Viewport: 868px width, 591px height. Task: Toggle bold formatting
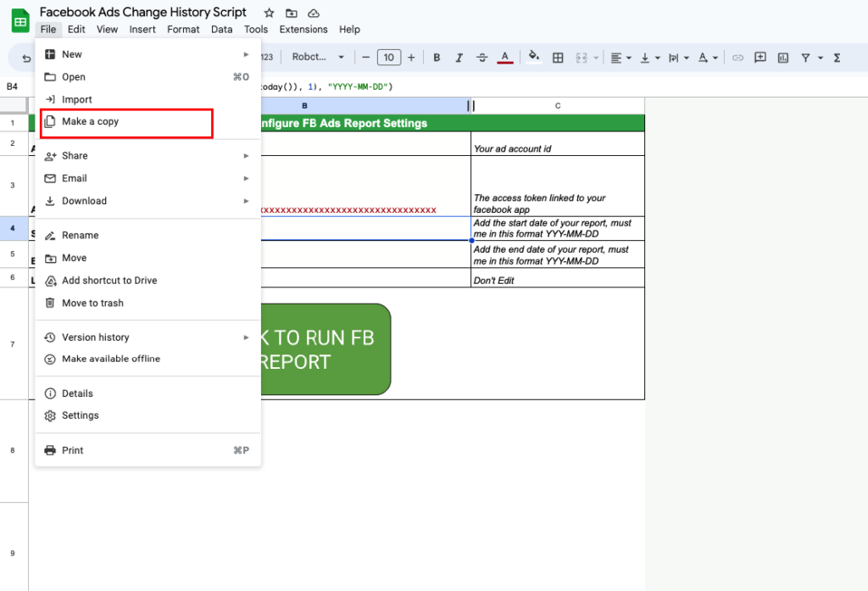point(437,58)
